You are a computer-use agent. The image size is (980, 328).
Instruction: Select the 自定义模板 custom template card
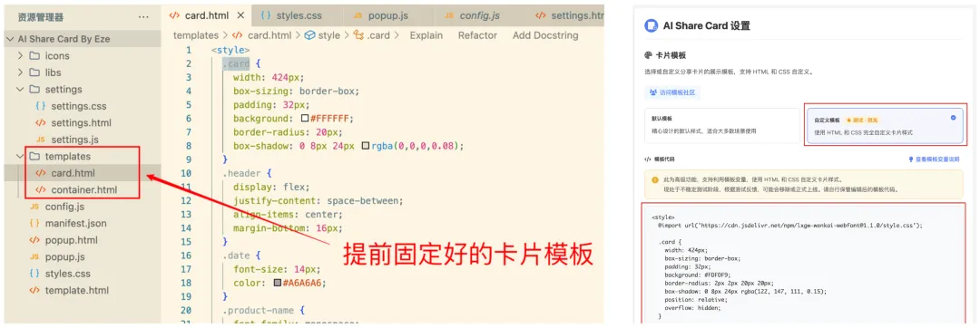click(885, 126)
